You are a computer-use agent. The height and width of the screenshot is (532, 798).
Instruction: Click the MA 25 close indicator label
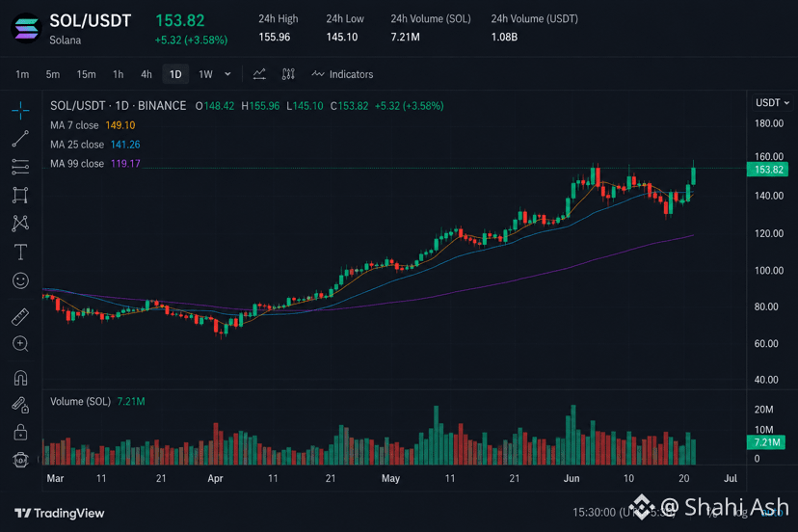coord(77,145)
